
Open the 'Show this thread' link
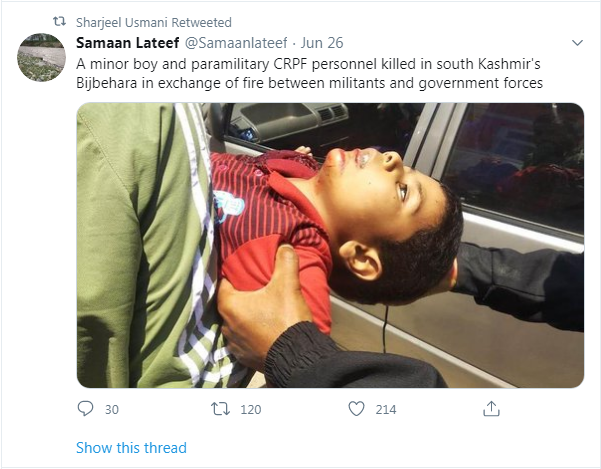coord(131,448)
